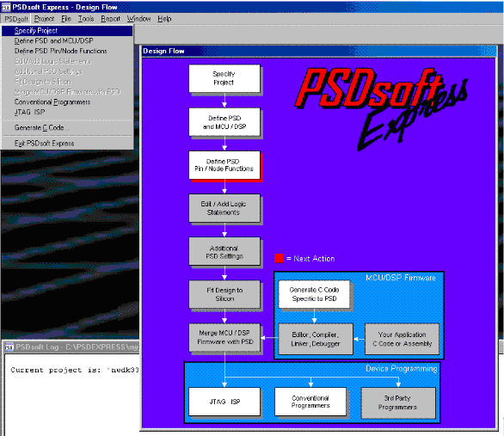Click the JTAG ISP flow box
The image size is (504, 436).
pos(224,402)
